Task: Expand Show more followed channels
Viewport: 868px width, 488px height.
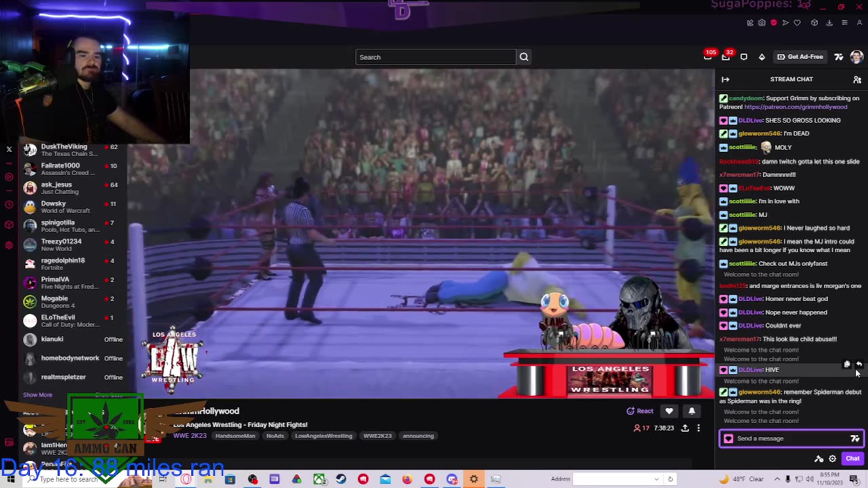Action: point(37,394)
